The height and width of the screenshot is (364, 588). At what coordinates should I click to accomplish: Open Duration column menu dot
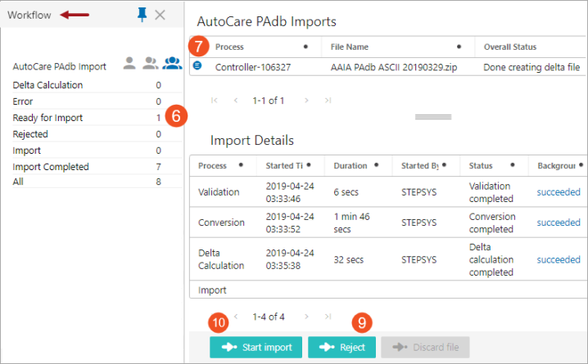coord(376,164)
